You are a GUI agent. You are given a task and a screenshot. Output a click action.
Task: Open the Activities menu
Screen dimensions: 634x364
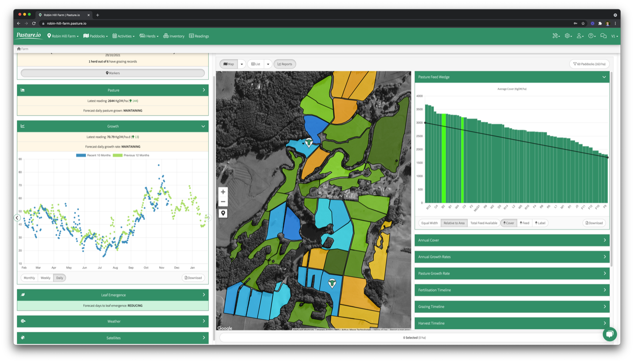[124, 36]
